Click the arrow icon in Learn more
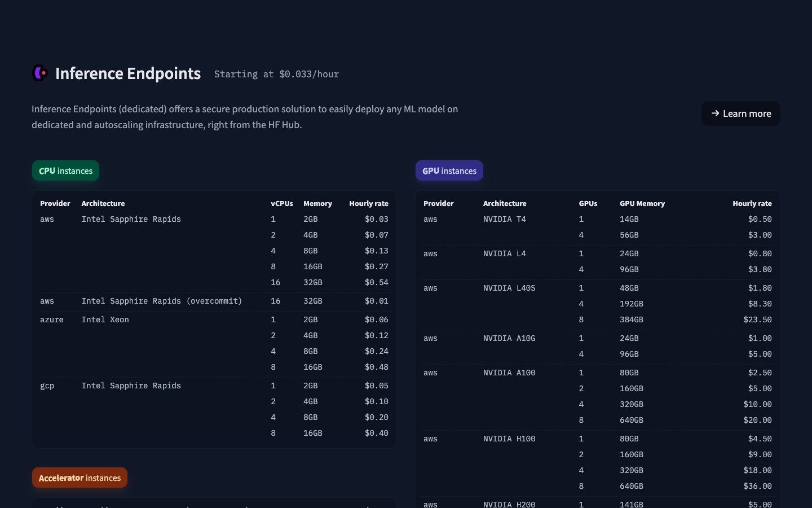This screenshot has width=812, height=508. (715, 113)
